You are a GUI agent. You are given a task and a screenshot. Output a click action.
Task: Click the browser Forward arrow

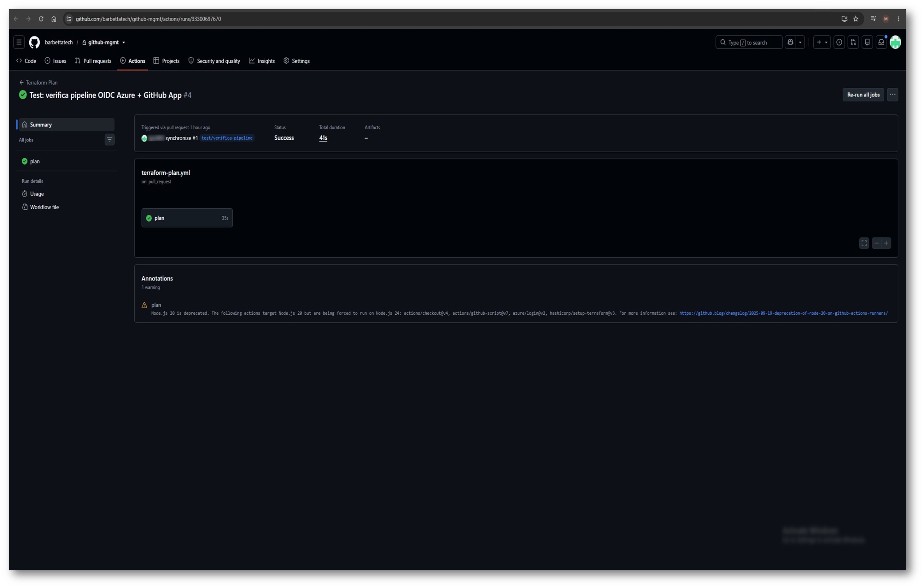pyautogui.click(x=29, y=19)
